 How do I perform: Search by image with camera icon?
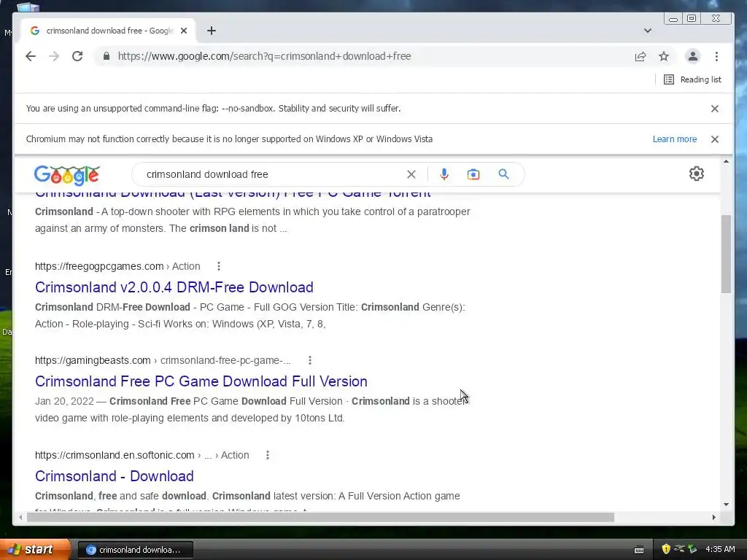(473, 174)
